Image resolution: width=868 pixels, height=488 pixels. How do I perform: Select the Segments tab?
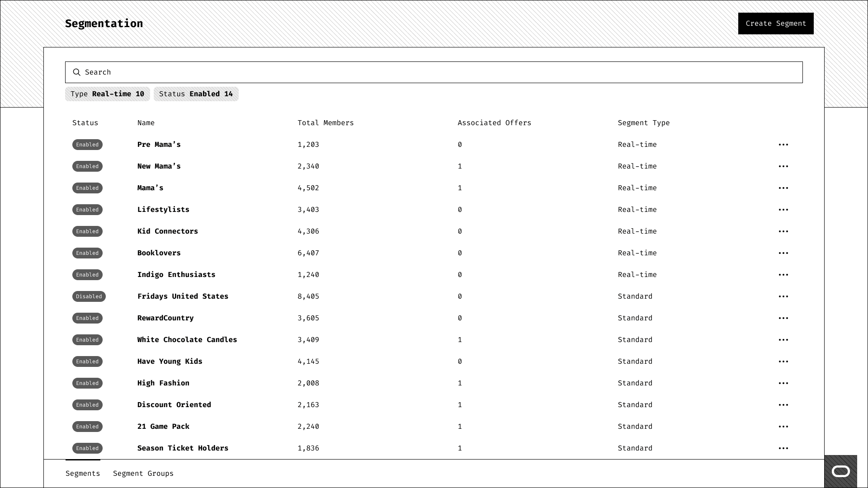point(83,474)
